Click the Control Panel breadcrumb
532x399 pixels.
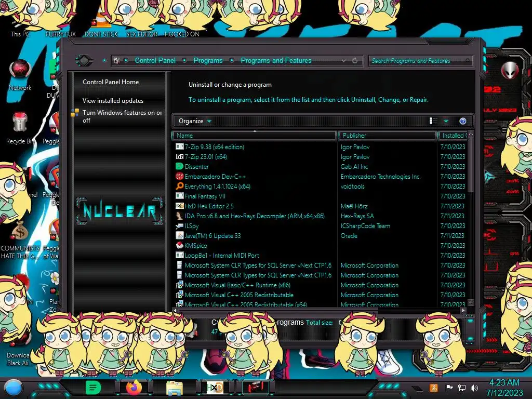click(155, 60)
